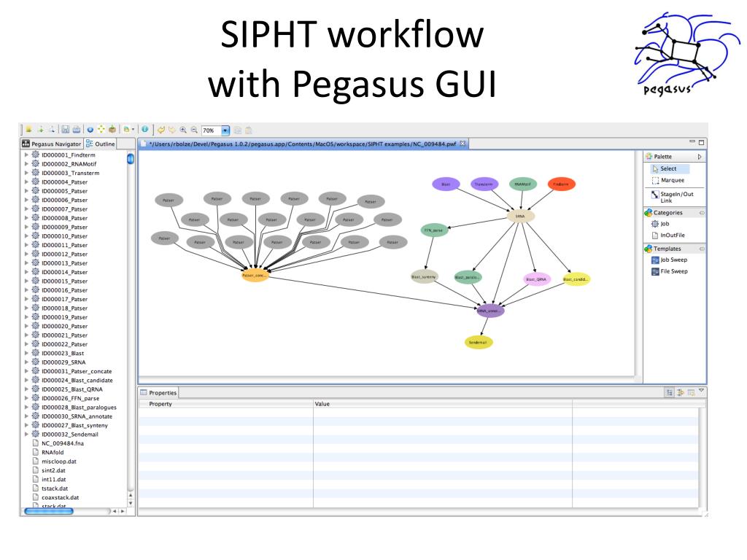Select coaxstack.dat file in tree
747x560 pixels.
click(60, 497)
